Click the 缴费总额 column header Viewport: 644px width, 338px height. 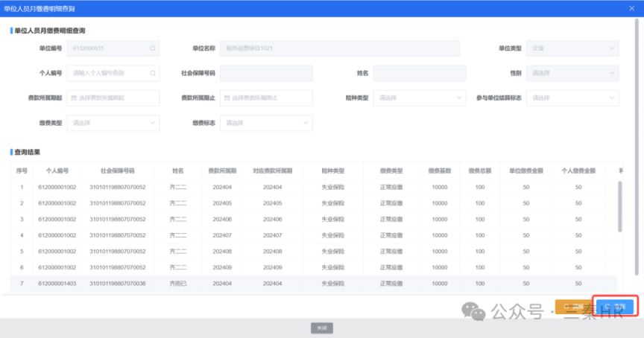click(x=480, y=170)
